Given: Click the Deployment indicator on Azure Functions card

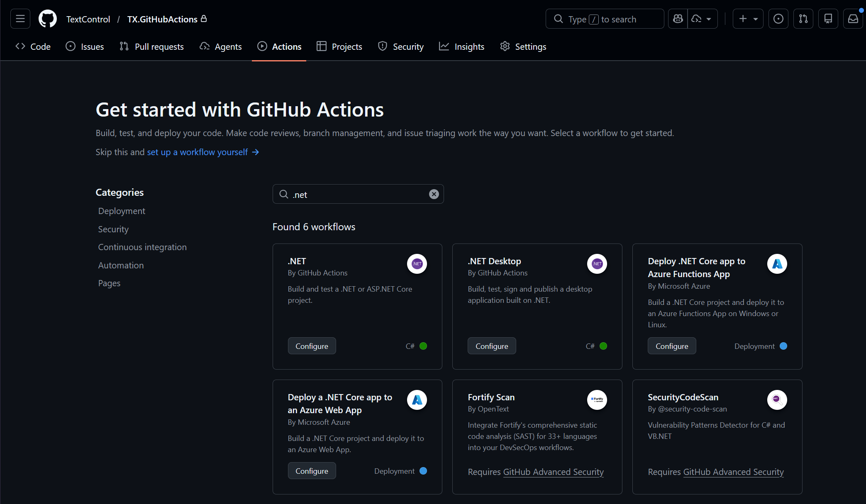Looking at the screenshot, I should pos(761,346).
